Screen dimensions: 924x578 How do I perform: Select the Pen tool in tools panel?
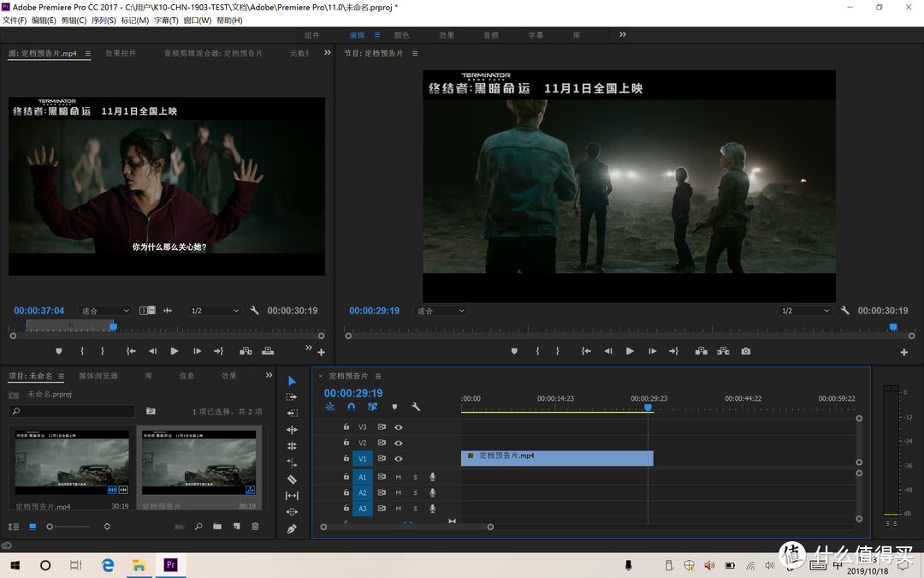pyautogui.click(x=292, y=529)
